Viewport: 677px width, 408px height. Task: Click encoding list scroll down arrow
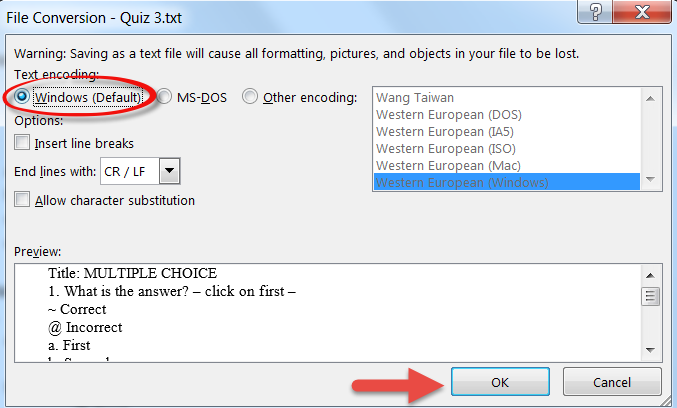click(651, 180)
